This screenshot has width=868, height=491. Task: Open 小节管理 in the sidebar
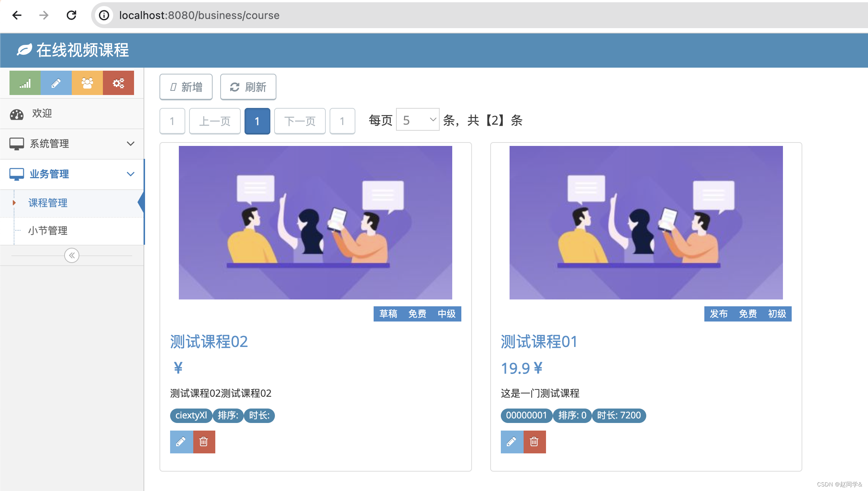(x=48, y=230)
